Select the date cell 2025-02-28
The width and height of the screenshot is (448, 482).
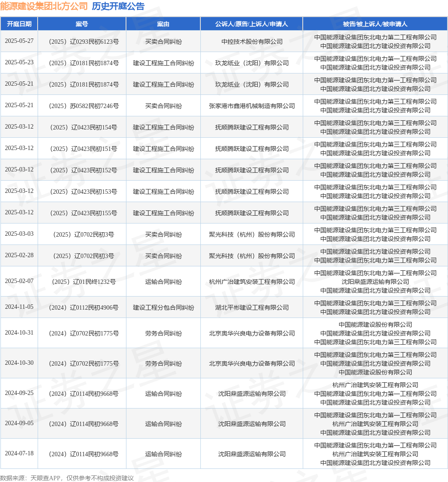click(19, 255)
